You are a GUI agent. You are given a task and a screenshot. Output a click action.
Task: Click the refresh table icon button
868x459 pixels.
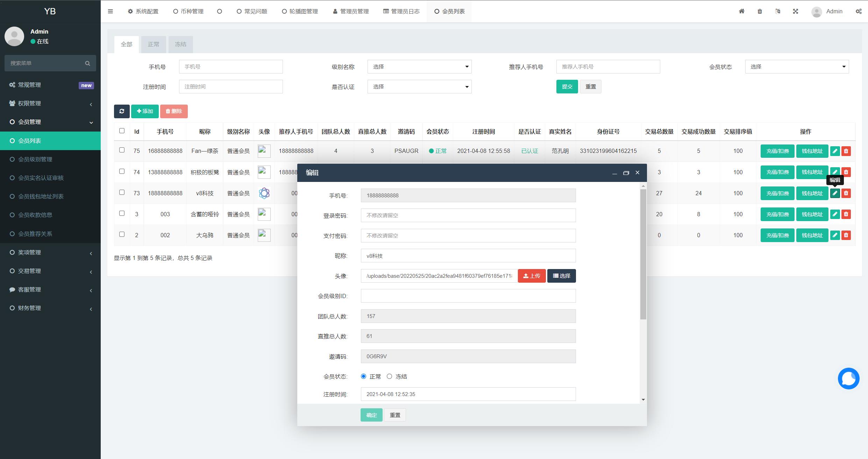click(x=122, y=111)
